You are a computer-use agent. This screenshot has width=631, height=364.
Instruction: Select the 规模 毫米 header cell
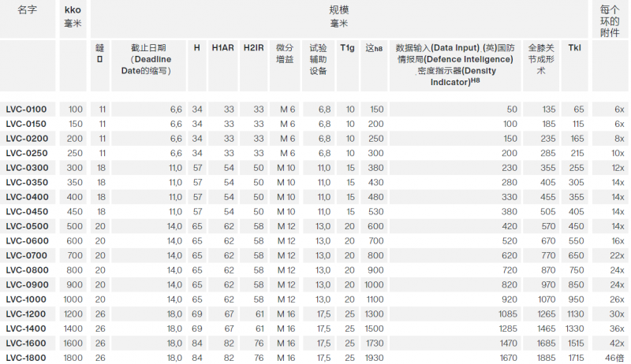point(338,17)
